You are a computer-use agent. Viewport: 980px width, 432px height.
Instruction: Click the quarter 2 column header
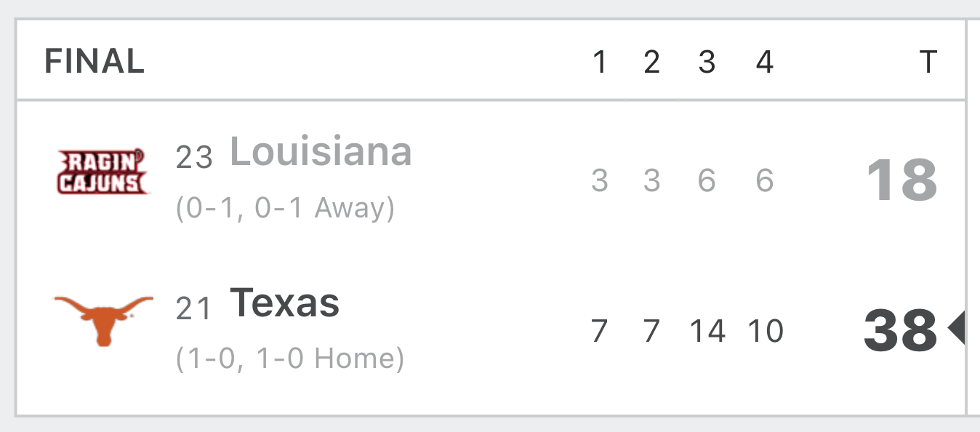pyautogui.click(x=652, y=63)
